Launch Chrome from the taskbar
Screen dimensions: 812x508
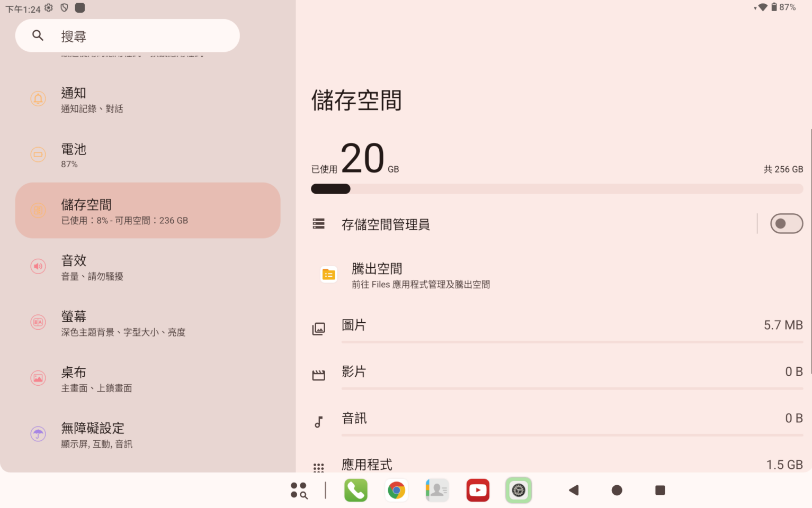pyautogui.click(x=396, y=491)
